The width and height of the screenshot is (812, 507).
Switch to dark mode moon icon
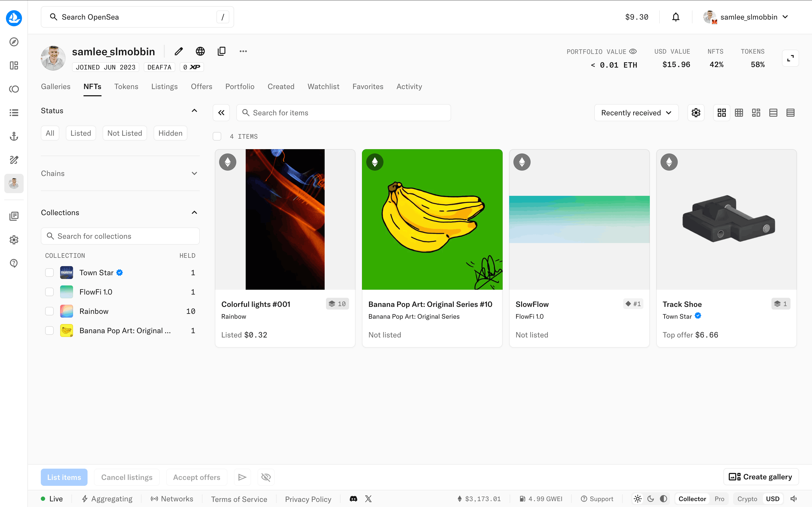(x=650, y=499)
